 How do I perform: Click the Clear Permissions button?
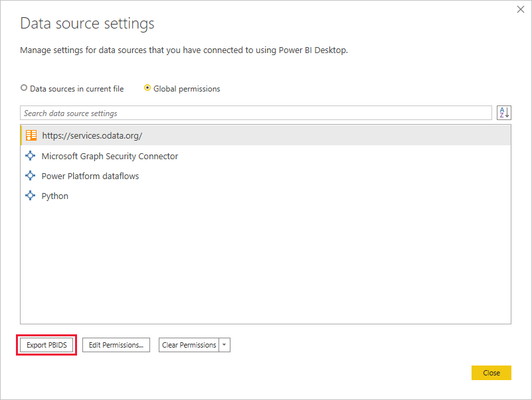(189, 345)
